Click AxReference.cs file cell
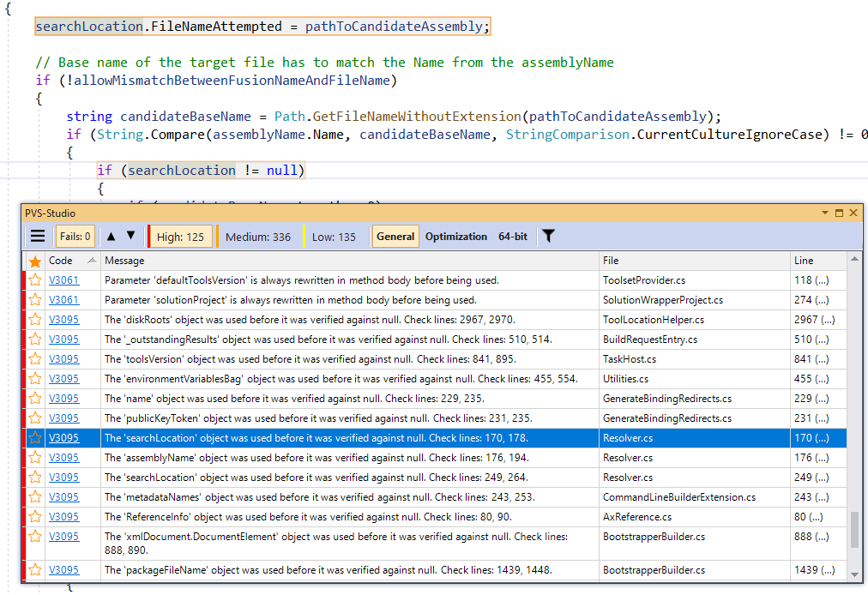868x595 pixels. (695, 516)
